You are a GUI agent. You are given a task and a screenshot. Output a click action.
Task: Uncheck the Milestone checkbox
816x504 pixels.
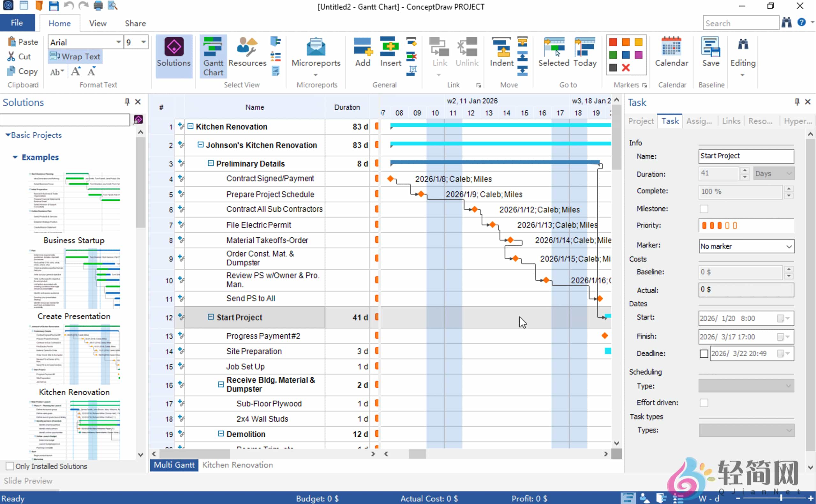coord(704,209)
